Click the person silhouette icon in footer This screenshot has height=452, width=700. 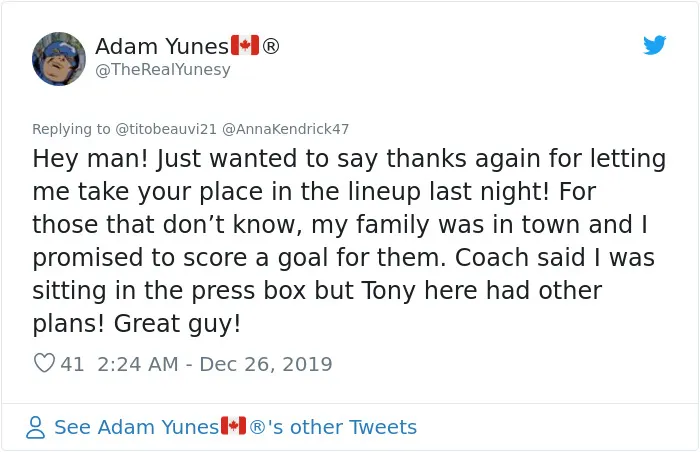pyautogui.click(x=35, y=427)
